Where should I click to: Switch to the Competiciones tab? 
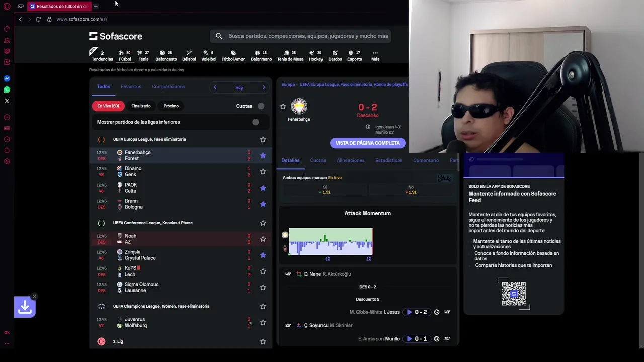point(169,87)
